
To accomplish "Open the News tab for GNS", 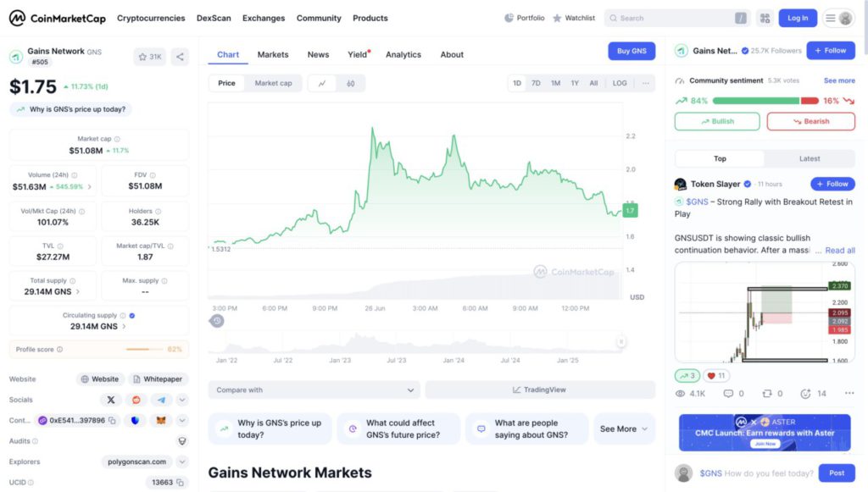I will (318, 54).
